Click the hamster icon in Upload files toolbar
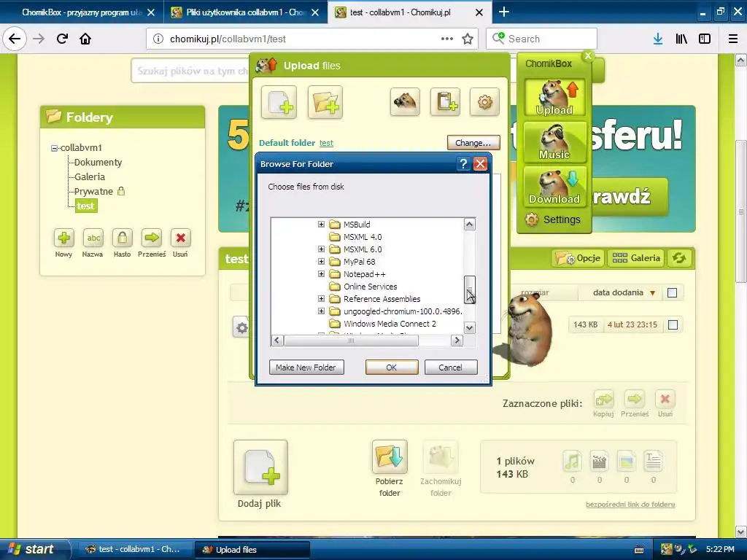This screenshot has width=747, height=560. click(x=405, y=101)
